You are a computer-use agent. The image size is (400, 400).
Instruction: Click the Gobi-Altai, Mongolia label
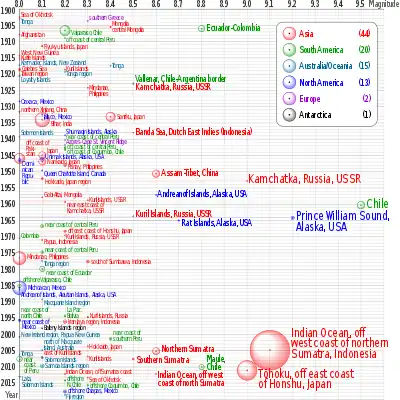click(63, 195)
